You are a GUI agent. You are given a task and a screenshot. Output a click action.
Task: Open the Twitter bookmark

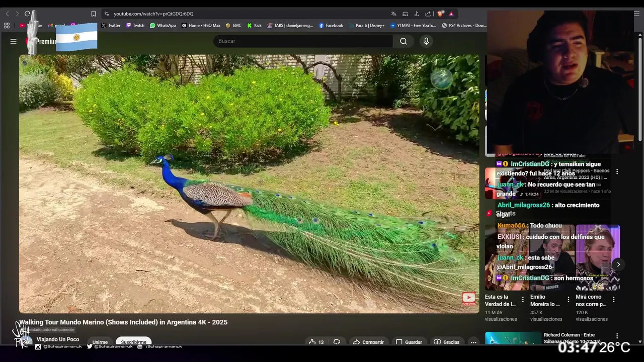(x=111, y=25)
